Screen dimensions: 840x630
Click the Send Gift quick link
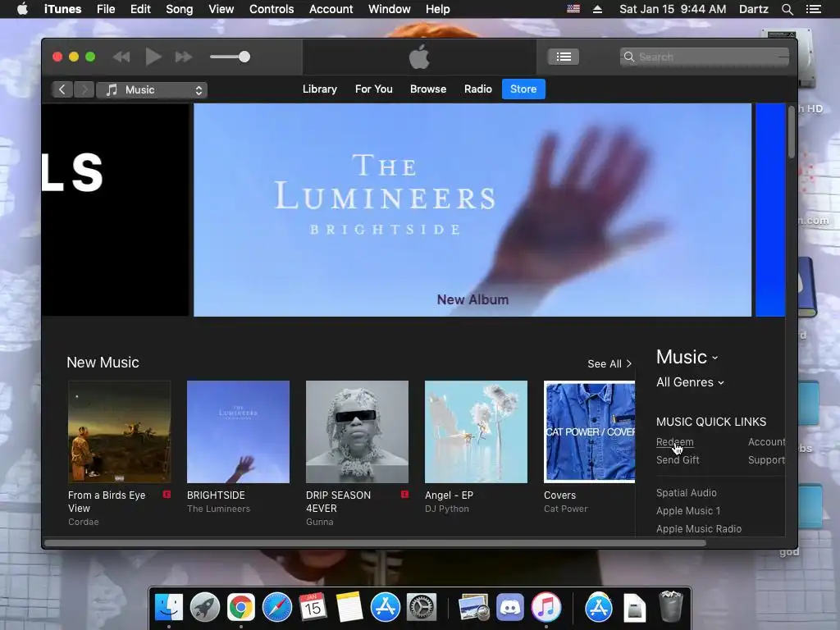678,460
